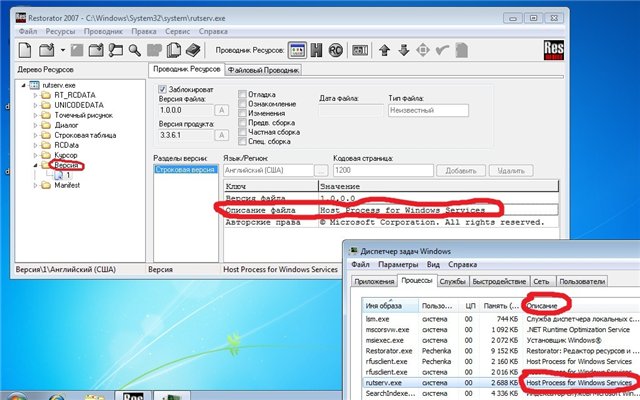
Task: Open the Службы tab in Task Manager
Action: (452, 281)
